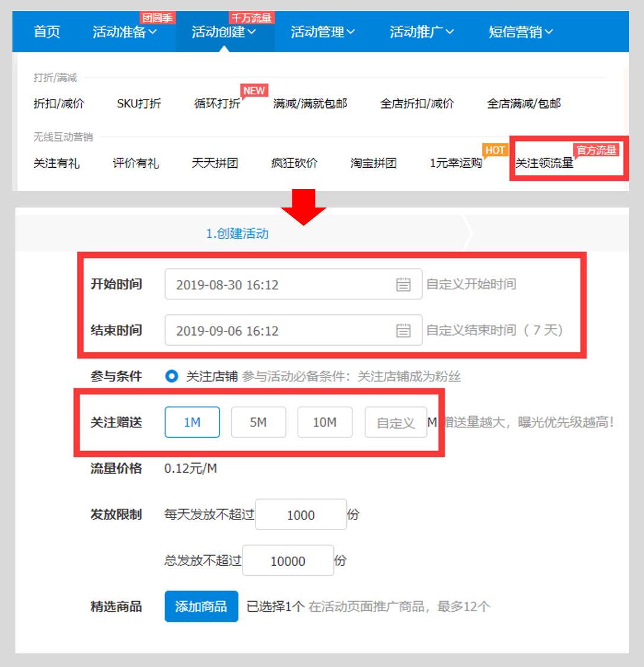Open calendar picker for 开始时间

click(403, 285)
